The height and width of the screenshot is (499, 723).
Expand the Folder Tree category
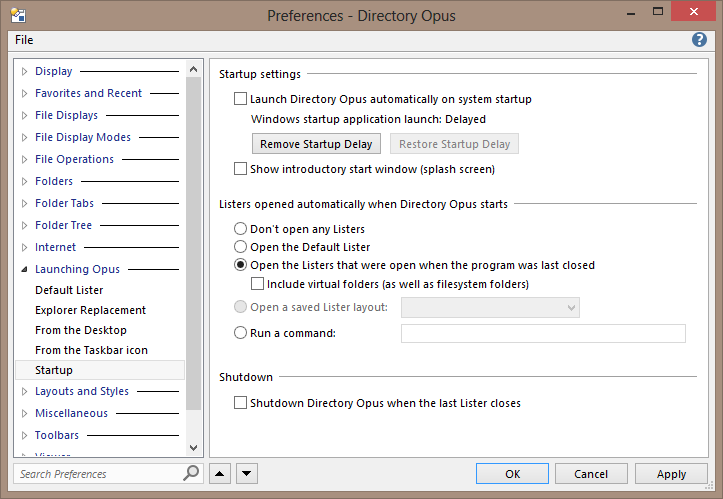tap(24, 226)
